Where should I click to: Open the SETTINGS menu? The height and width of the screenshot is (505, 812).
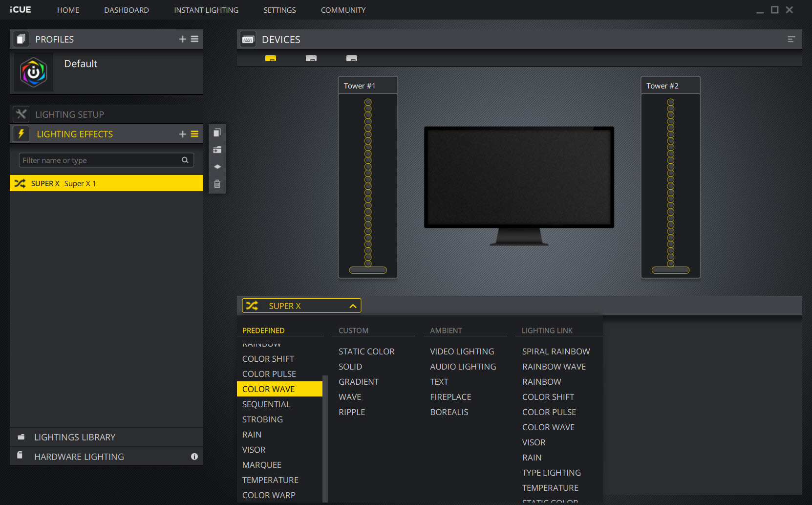coord(279,10)
